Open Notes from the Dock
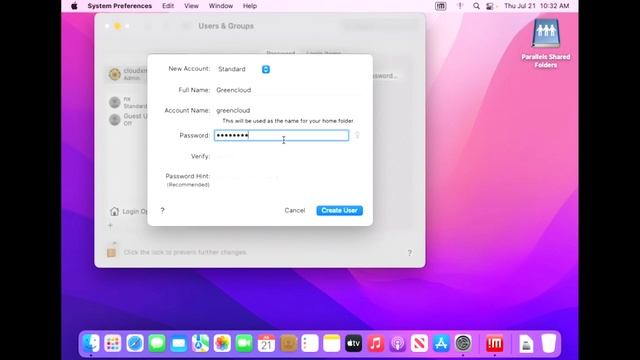 pyautogui.click(x=332, y=343)
